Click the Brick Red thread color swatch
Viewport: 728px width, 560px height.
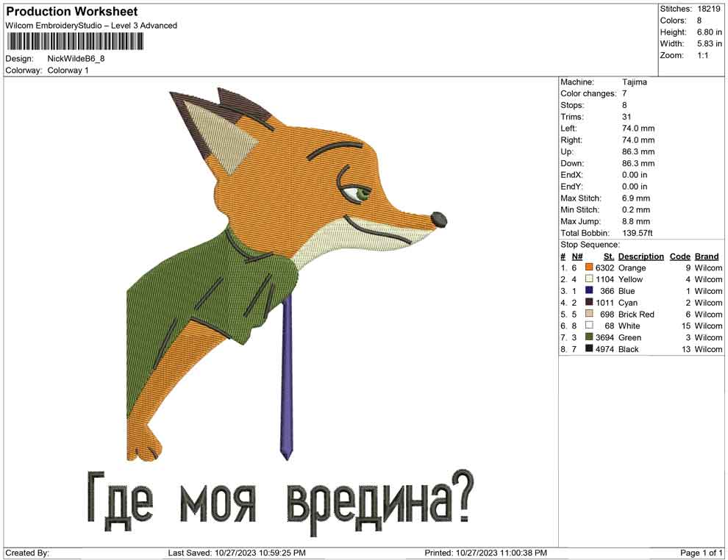click(x=589, y=314)
